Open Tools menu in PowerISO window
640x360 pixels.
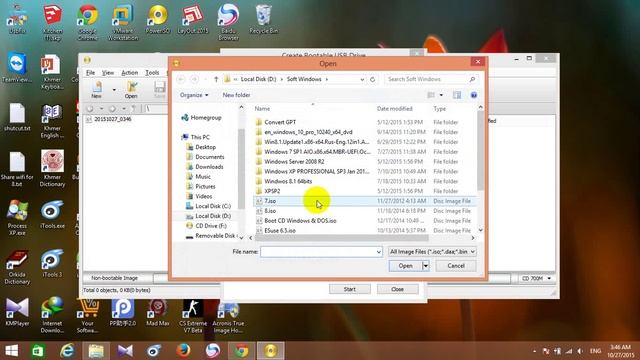pyautogui.click(x=152, y=73)
